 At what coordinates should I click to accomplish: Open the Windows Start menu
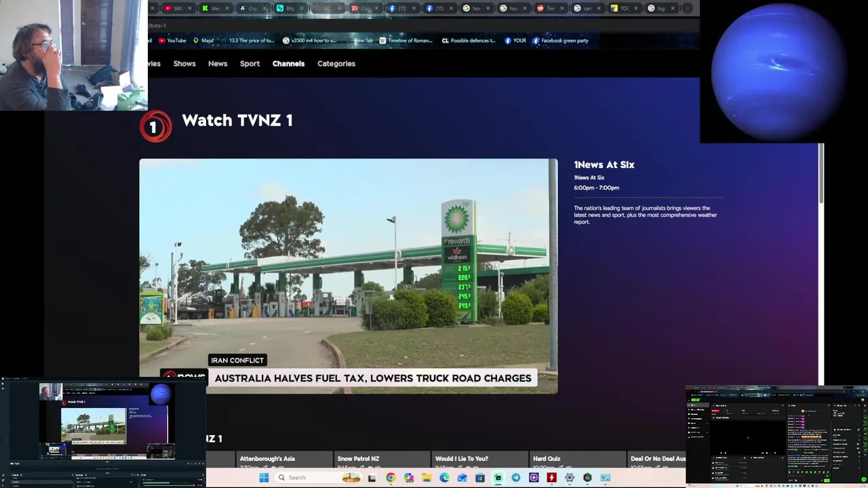click(x=264, y=478)
